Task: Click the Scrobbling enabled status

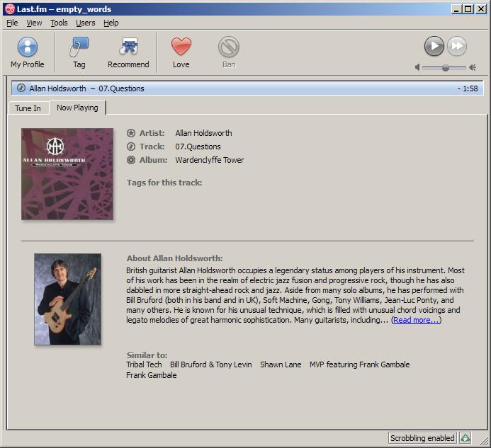Action: 422,438
